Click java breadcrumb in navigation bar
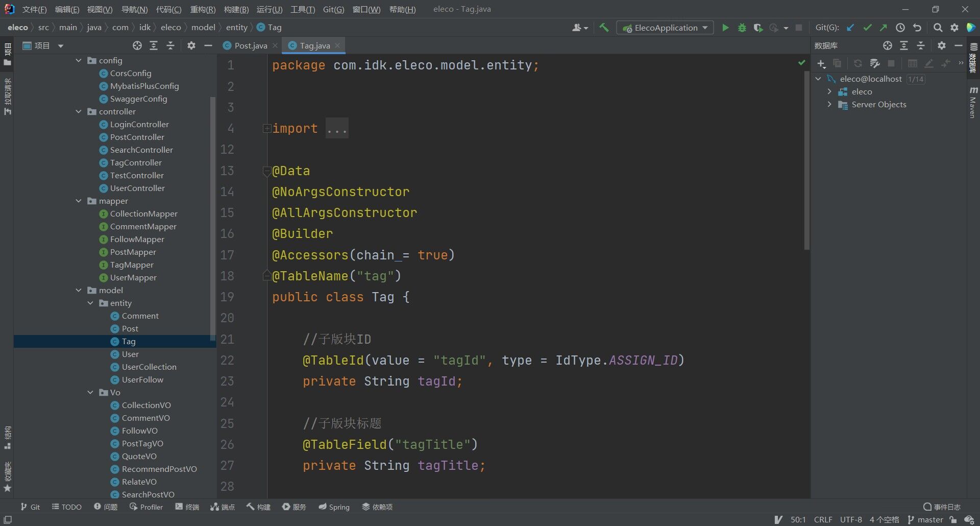980x526 pixels. coord(94,27)
